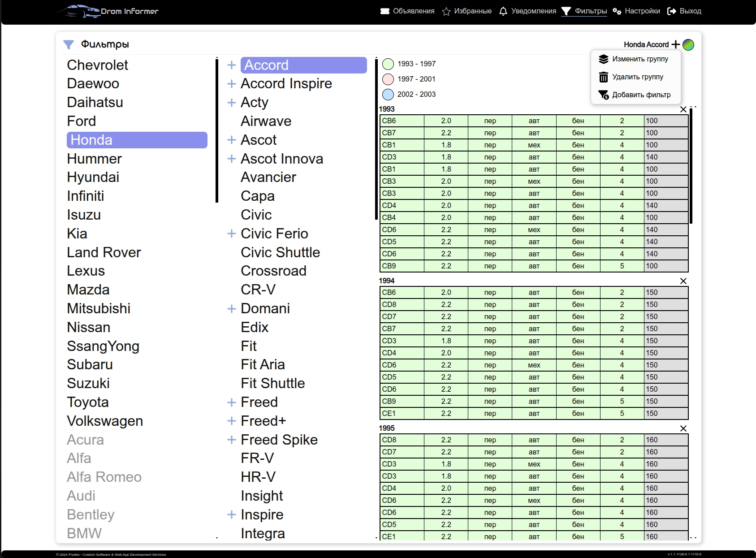Image resolution: width=756 pixels, height=558 pixels.
Task: Click the blue funnel icon beside Фильтры heading
Action: (69, 44)
